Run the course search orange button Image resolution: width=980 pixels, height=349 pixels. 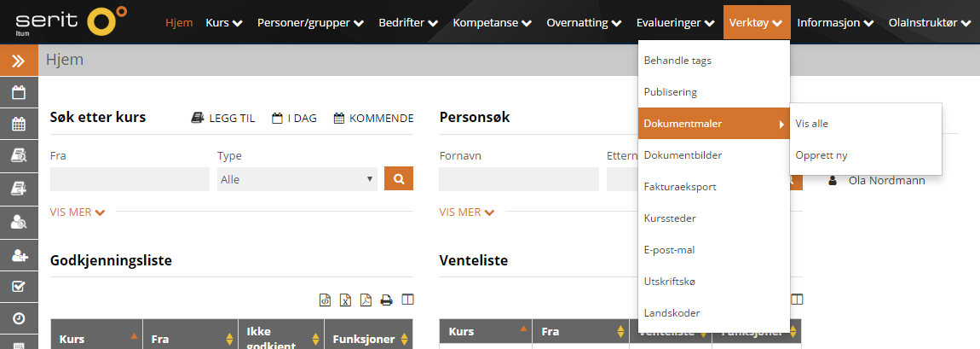tap(399, 179)
